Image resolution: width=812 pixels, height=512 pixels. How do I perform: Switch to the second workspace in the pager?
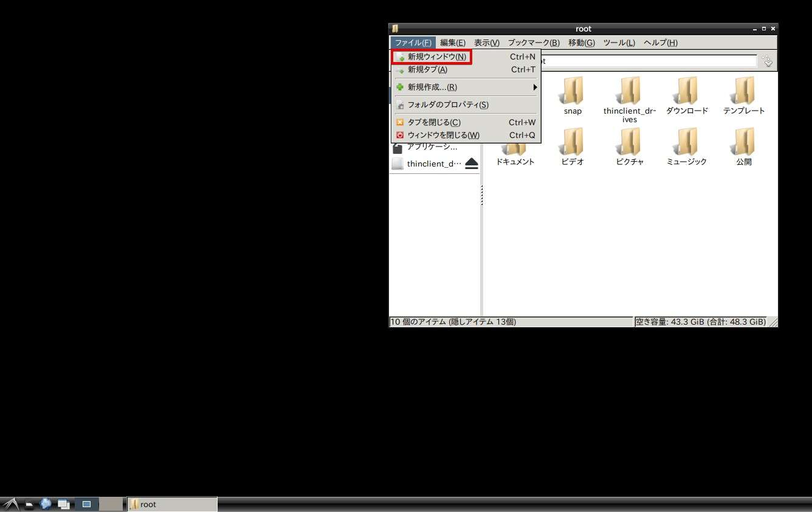pyautogui.click(x=111, y=504)
